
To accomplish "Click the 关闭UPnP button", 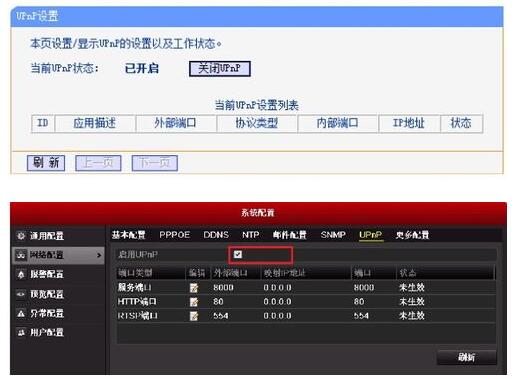I will [x=220, y=69].
